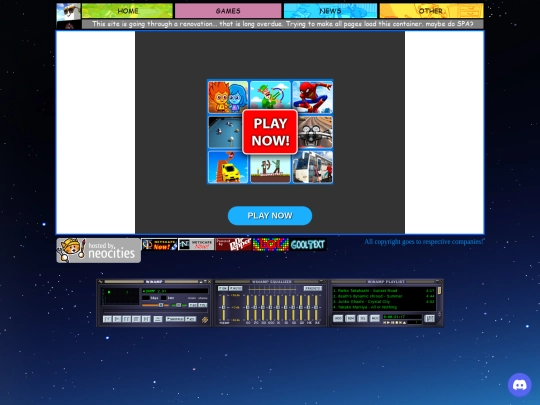Open playlist MISC menu
The width and height of the screenshot is (540, 405).
375,318
